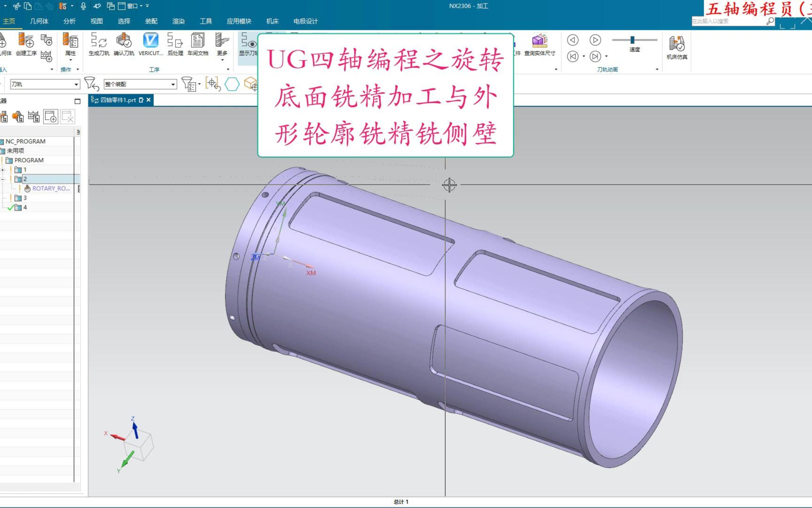The image size is (812, 508).
Task: Jump to end of tool path animation
Action: [595, 56]
